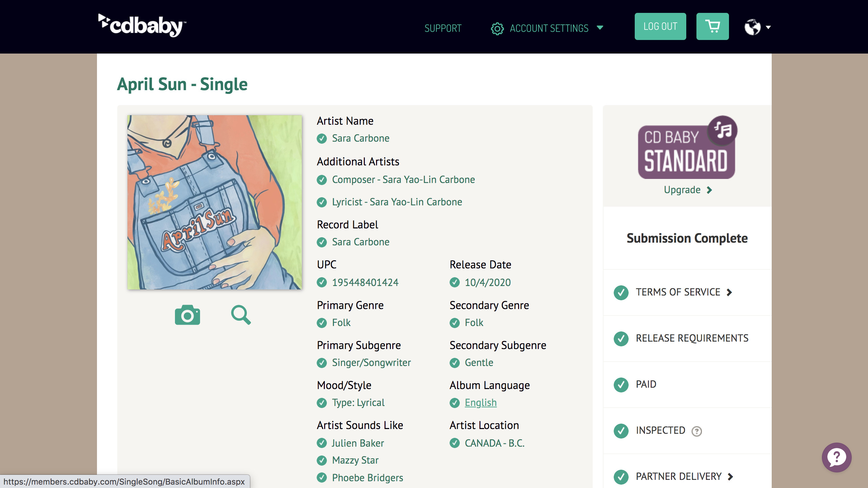The image size is (868, 488).
Task: Click the help chat bubble icon
Action: tap(837, 457)
